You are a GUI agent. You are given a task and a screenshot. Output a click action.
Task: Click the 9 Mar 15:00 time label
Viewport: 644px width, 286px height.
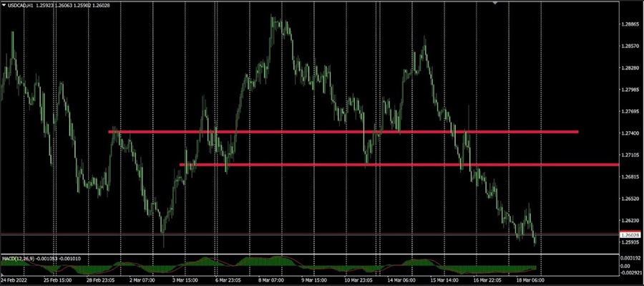coord(315,280)
